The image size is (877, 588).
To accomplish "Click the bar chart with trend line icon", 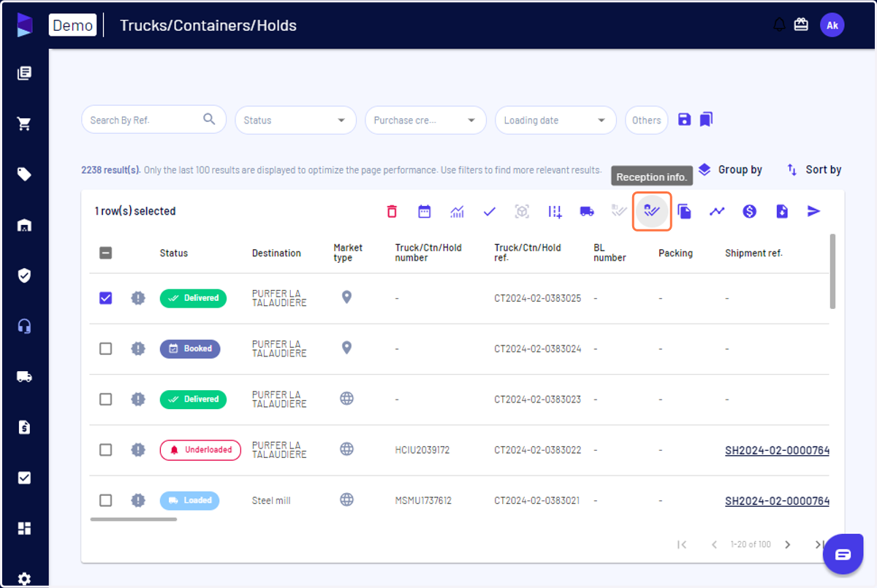I will (x=458, y=212).
